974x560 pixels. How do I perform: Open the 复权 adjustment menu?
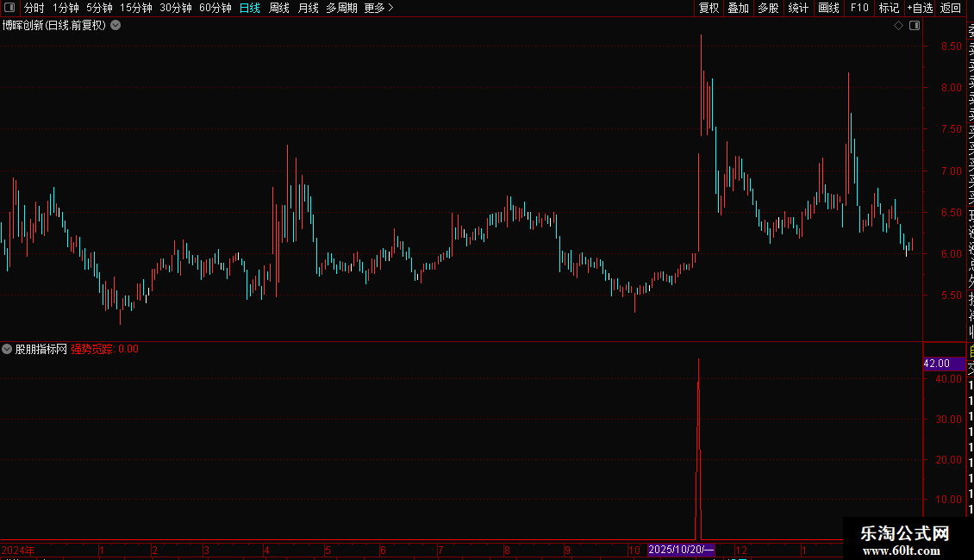709,8
